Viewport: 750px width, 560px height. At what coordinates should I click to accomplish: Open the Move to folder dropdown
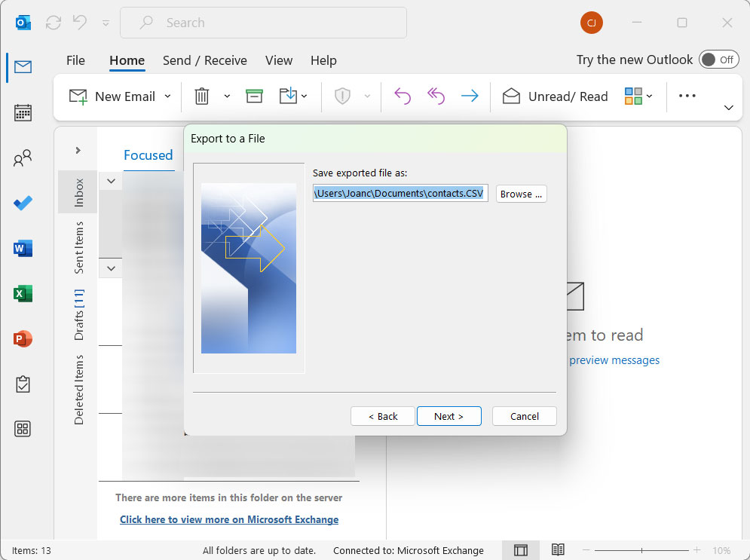(292, 96)
